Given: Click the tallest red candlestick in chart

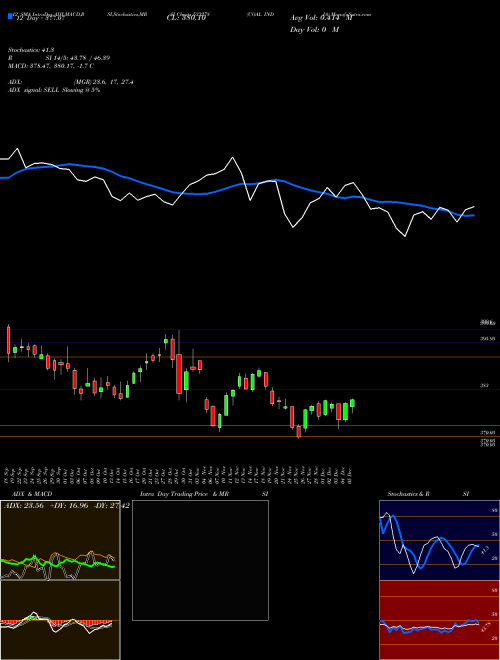Looking at the screenshot, I should [x=179, y=374].
